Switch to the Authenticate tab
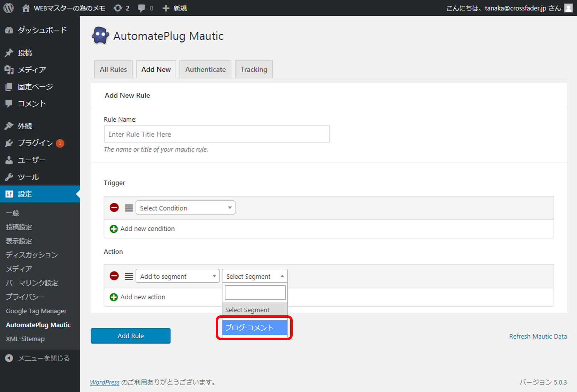The width and height of the screenshot is (577, 392). coord(205,69)
